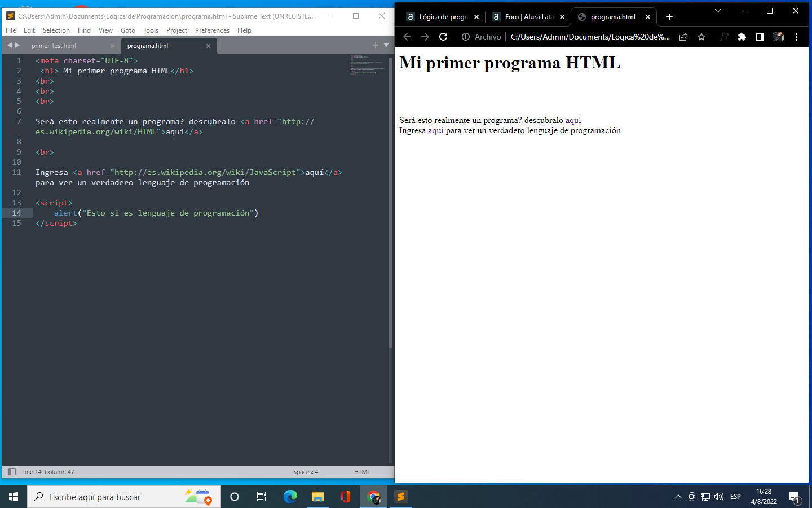Open a new Chrome tab

[x=669, y=17]
